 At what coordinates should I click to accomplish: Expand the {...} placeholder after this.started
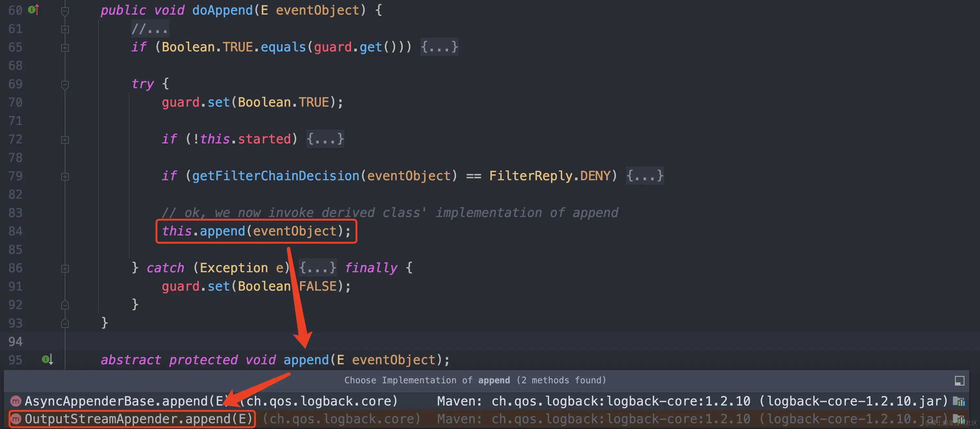click(325, 139)
